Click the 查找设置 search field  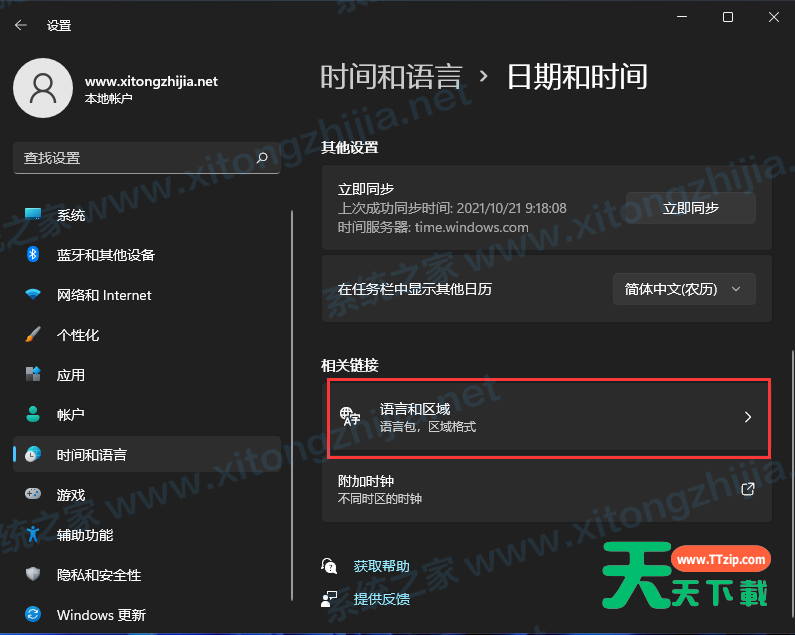(147, 158)
